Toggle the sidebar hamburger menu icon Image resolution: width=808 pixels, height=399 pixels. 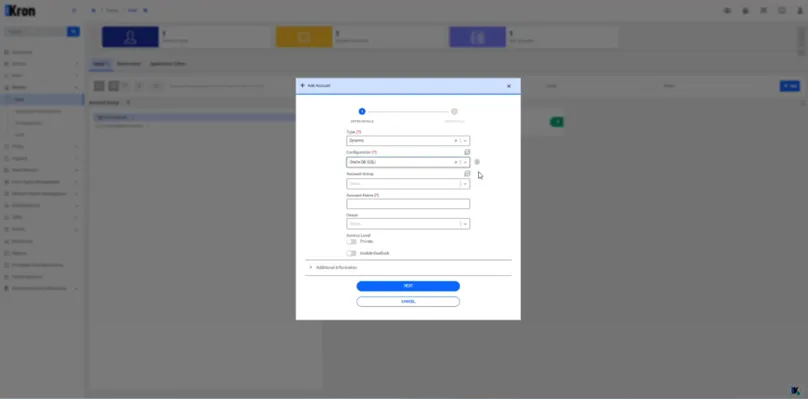pos(74,10)
